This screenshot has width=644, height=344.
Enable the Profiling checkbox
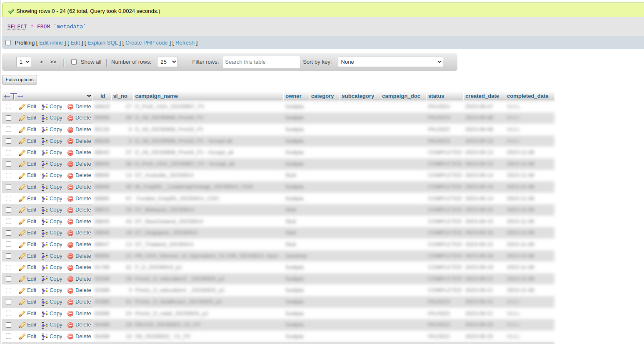(8, 43)
